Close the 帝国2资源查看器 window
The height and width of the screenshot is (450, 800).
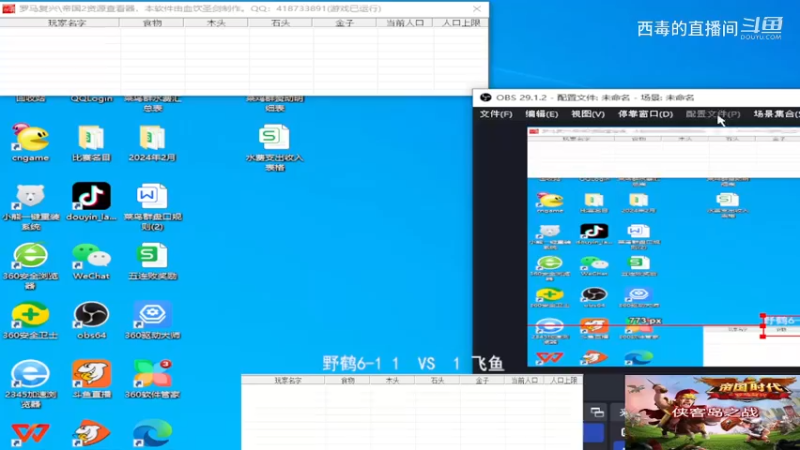477,9
